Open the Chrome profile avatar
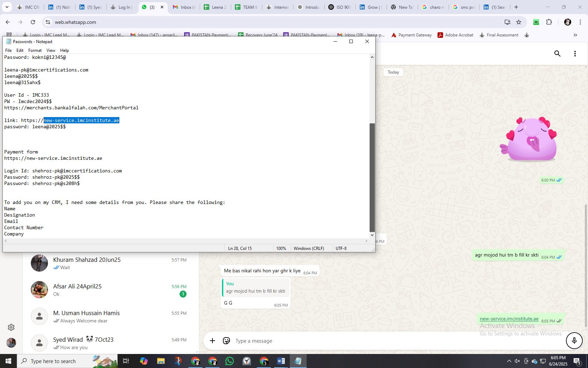588x368 pixels. tap(568, 22)
